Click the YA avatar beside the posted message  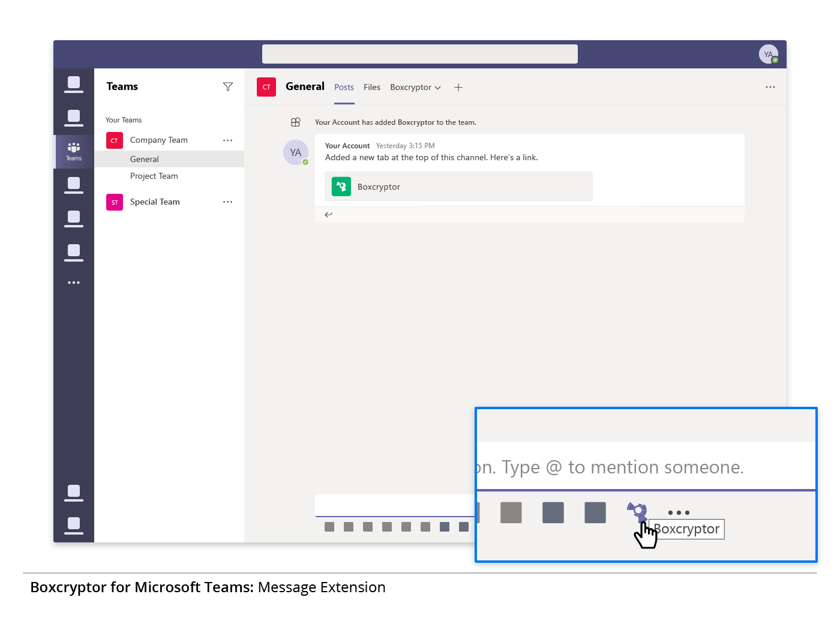tap(296, 152)
